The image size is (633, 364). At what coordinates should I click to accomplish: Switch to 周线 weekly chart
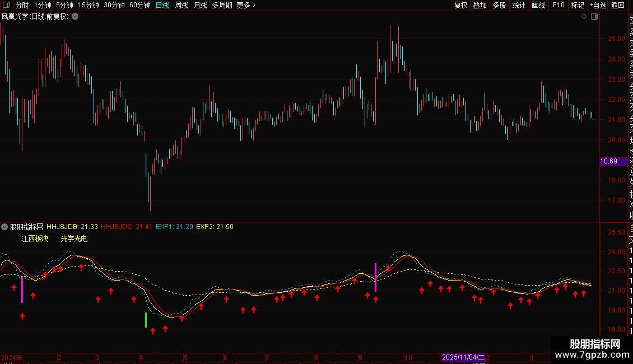(181, 5)
